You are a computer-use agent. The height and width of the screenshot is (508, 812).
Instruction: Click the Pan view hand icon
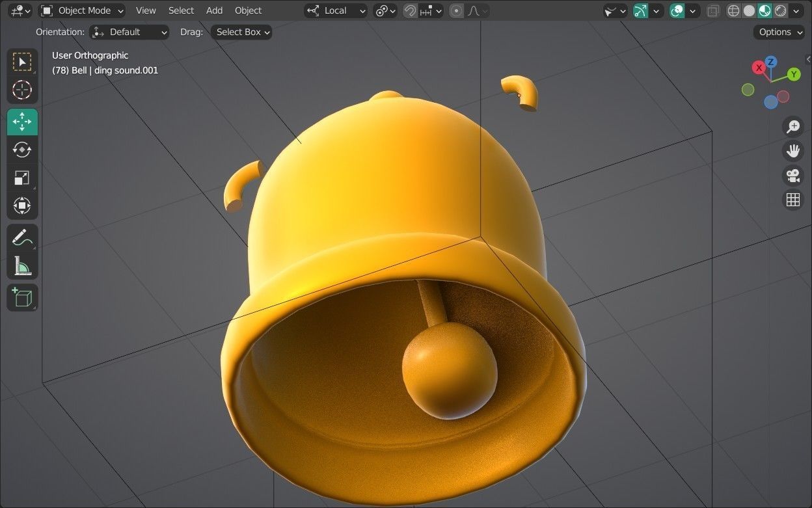pos(792,151)
